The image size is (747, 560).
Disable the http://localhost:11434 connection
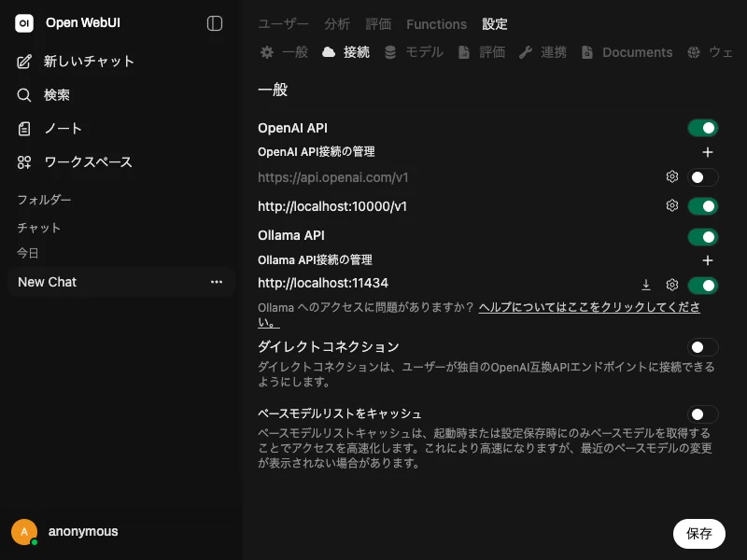pyautogui.click(x=703, y=286)
